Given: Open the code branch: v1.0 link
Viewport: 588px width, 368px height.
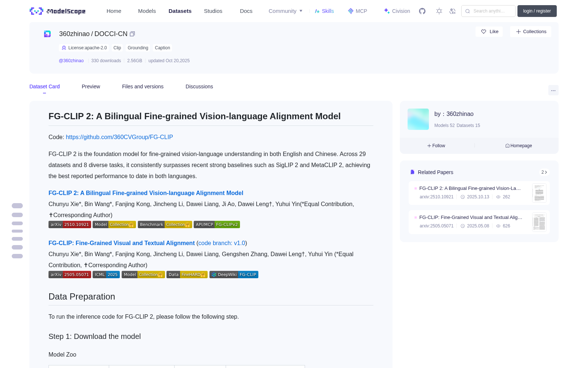Looking at the screenshot, I should (222, 243).
